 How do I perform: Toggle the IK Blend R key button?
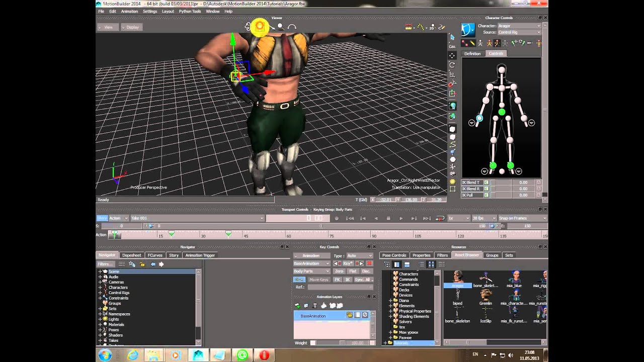[486, 189]
